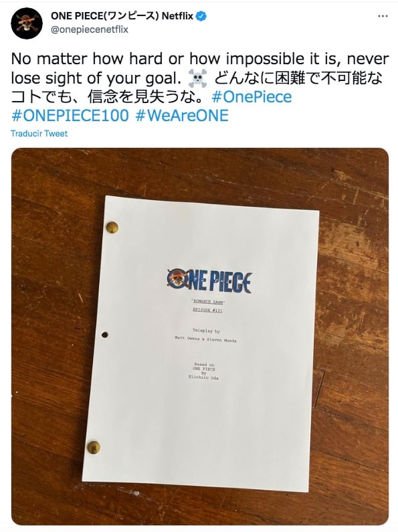
Task: Open the #ONEPIECE100 hashtag
Action: [70, 116]
